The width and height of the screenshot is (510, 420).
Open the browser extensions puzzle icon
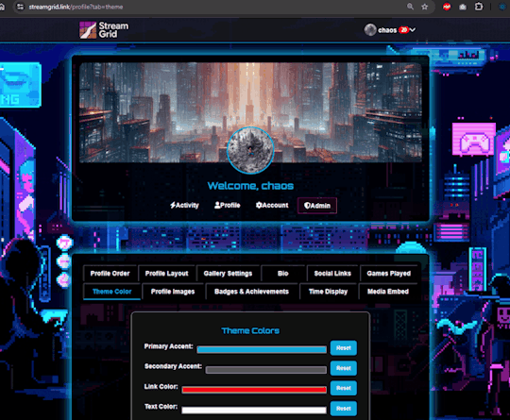pyautogui.click(x=479, y=7)
